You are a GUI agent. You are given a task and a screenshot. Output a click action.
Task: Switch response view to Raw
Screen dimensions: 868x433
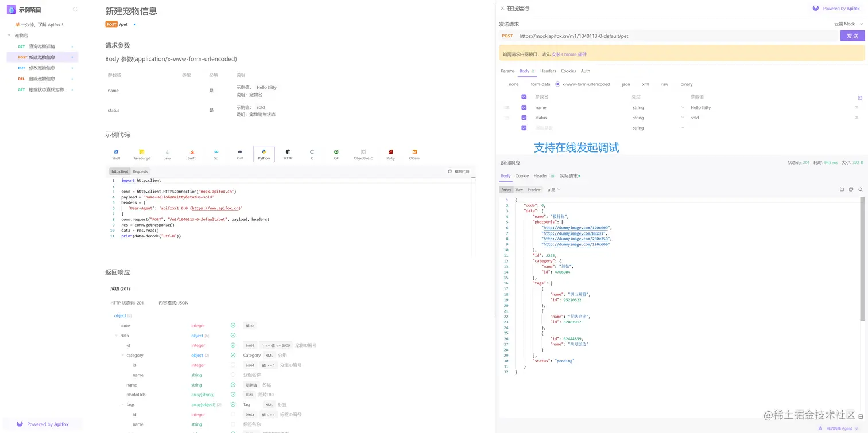click(519, 189)
